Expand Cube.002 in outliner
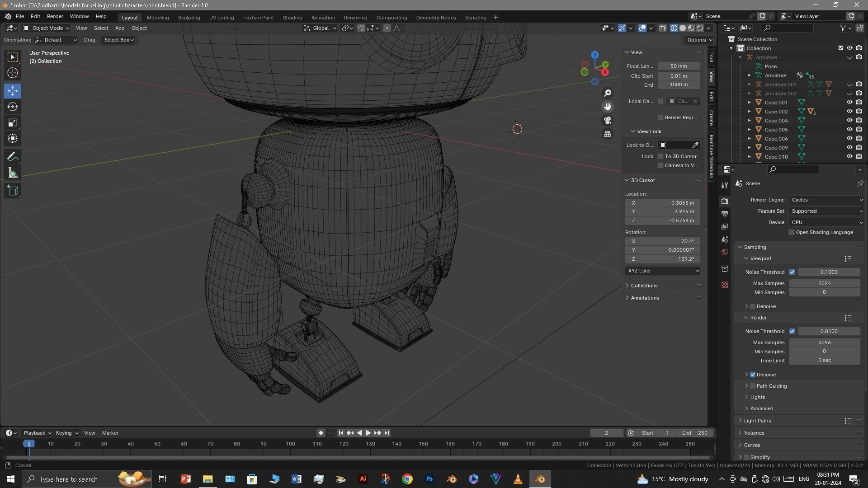 pos(749,112)
